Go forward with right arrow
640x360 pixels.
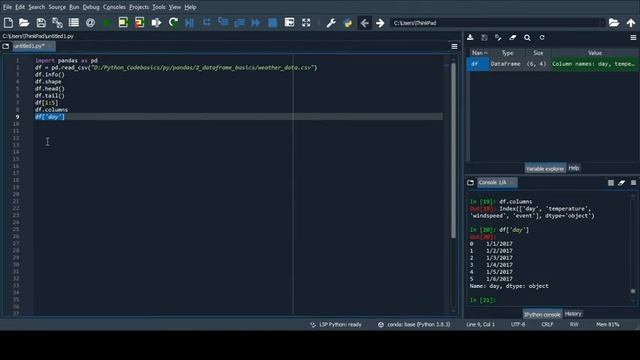point(380,23)
